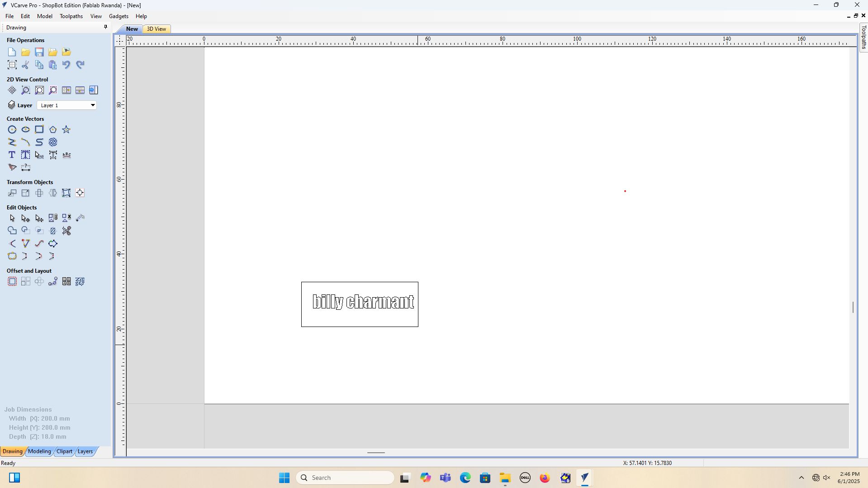Screen dimensions: 868x488
Task: Click the Weld vectors icon
Action: (x=12, y=231)
